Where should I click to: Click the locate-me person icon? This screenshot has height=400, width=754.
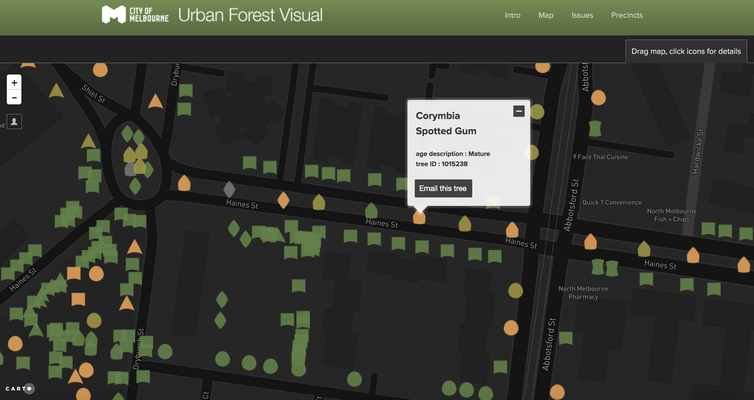pyautogui.click(x=14, y=122)
